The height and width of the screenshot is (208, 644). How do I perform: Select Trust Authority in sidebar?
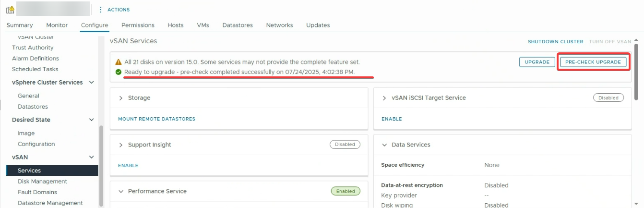[33, 48]
